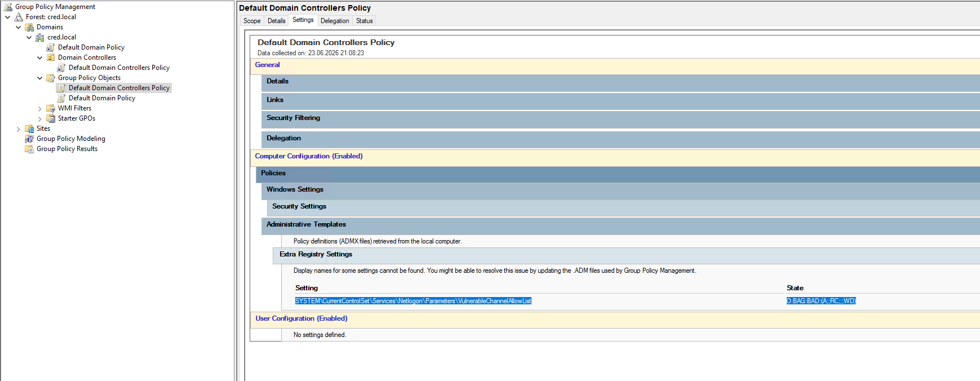Image resolution: width=980 pixels, height=381 pixels.
Task: Select the Settings tab
Action: [x=303, y=20]
